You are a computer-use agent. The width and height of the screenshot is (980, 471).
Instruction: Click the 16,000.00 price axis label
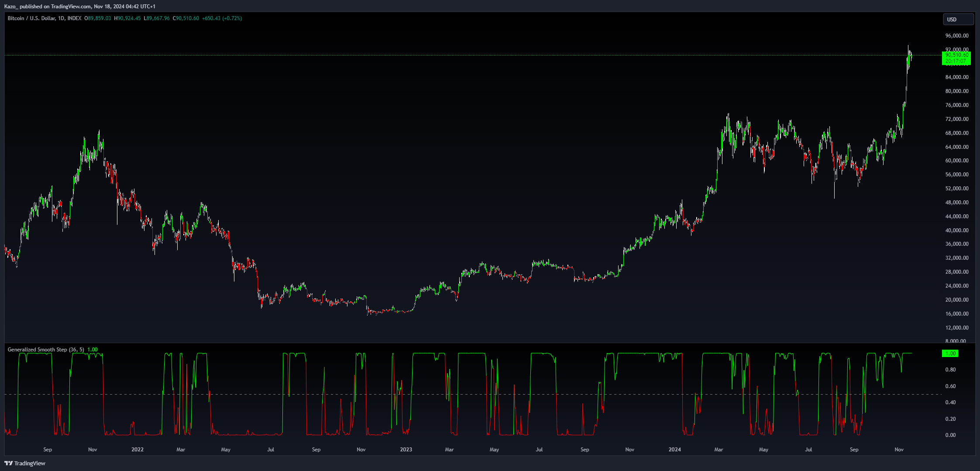click(x=957, y=314)
